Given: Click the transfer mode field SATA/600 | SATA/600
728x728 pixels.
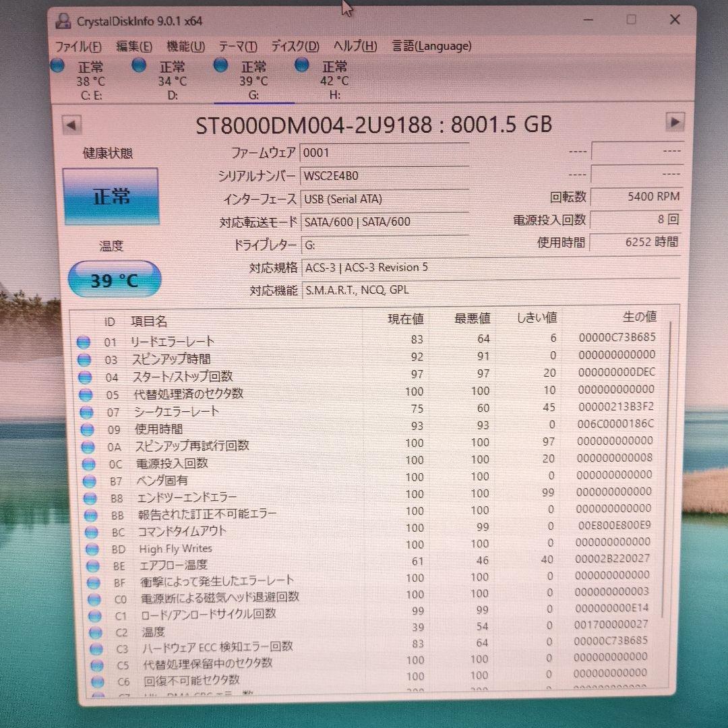Looking at the screenshot, I should point(384,222).
